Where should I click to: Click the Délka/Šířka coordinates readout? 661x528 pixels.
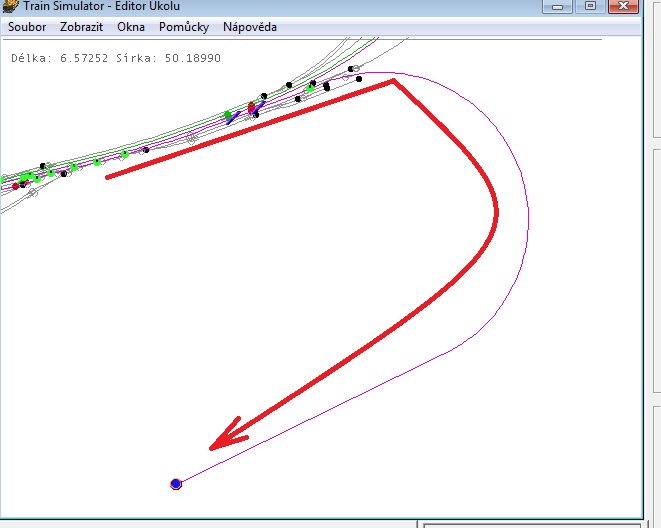tap(116, 58)
